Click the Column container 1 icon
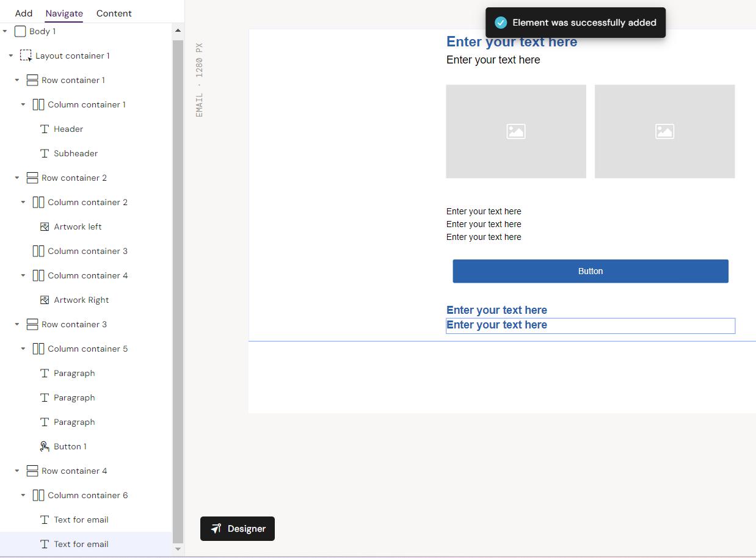This screenshot has width=756, height=558. [38, 104]
